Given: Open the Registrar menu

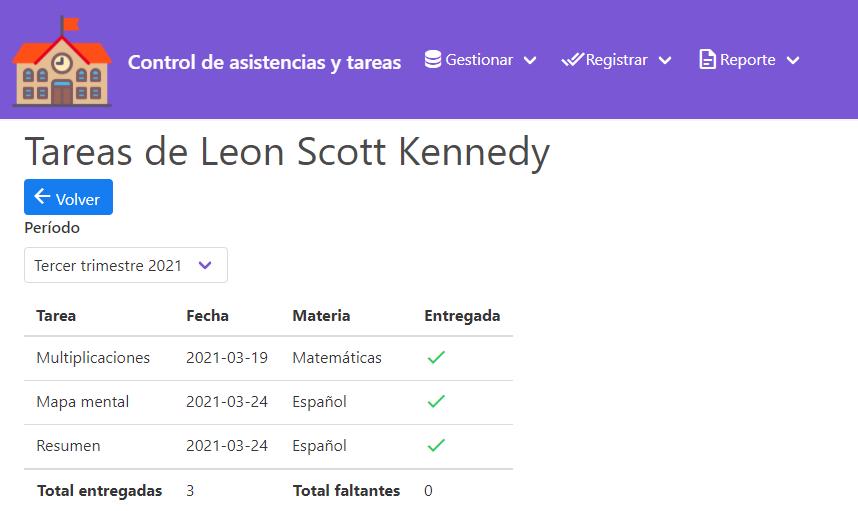Looking at the screenshot, I should (x=616, y=60).
